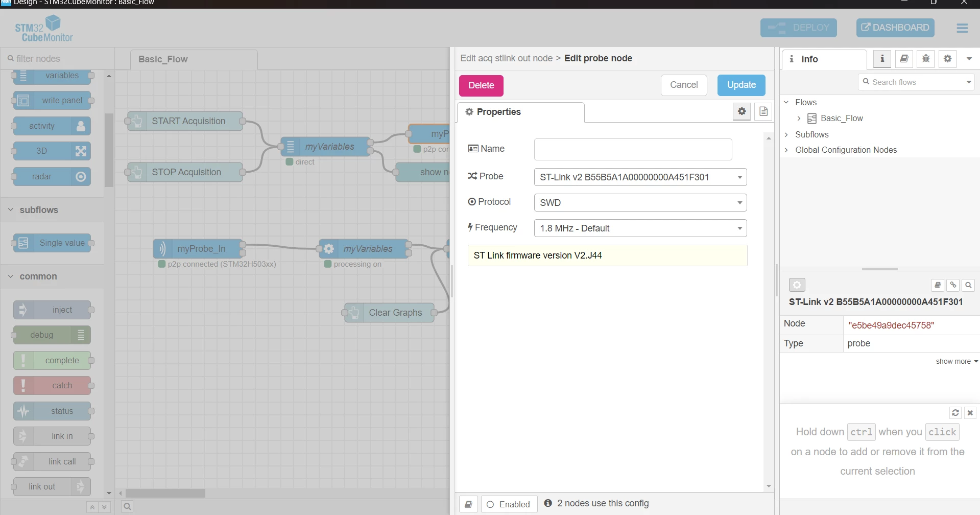
Task: Open the help book sidebar icon
Action: click(x=904, y=59)
